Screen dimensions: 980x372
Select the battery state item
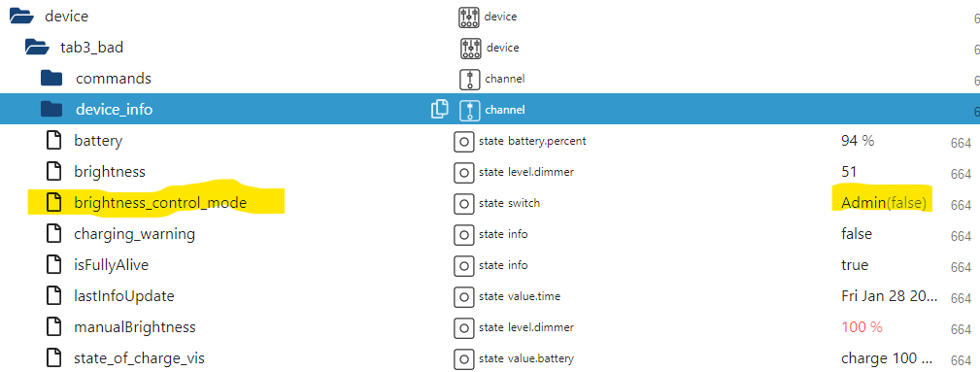pos(98,141)
